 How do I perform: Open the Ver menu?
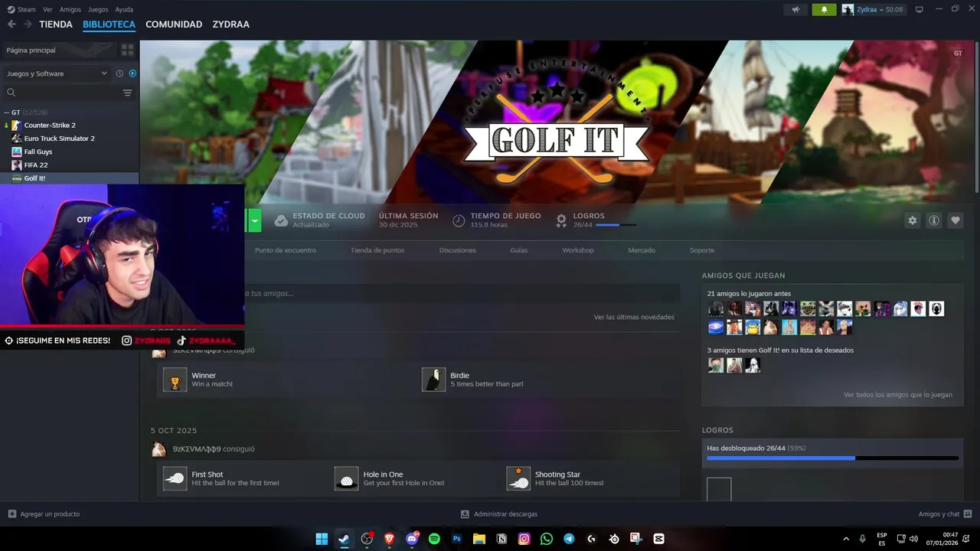click(48, 9)
